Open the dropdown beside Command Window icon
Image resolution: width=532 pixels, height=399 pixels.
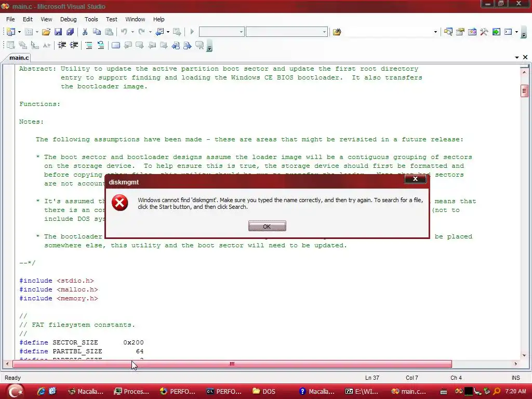[x=516, y=32]
